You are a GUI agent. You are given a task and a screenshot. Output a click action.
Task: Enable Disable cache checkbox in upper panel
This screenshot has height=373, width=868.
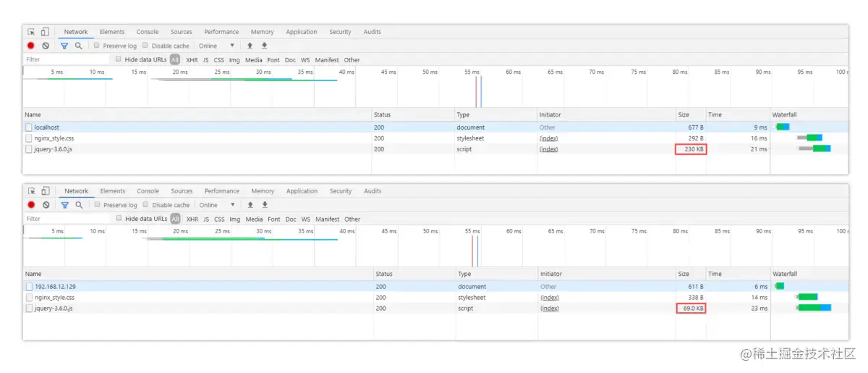[x=146, y=45]
